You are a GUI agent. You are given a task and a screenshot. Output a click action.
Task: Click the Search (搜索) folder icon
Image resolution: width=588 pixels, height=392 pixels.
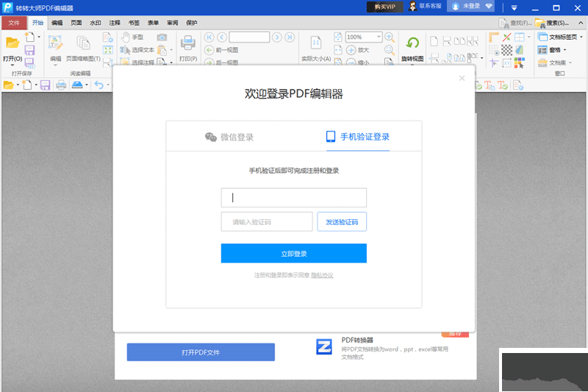540,24
